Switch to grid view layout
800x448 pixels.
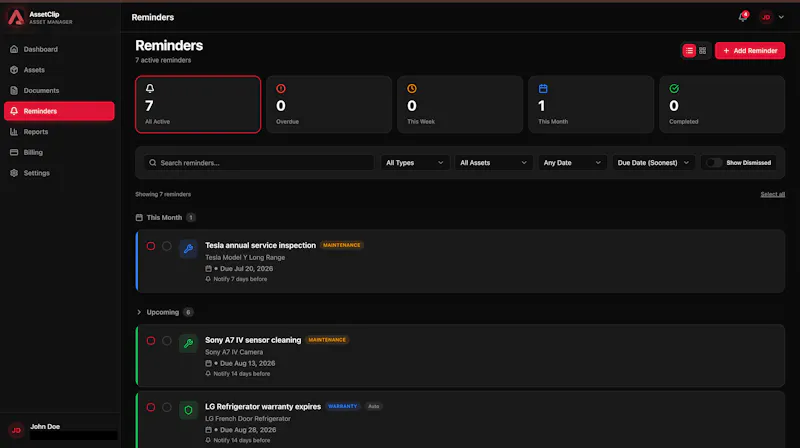click(703, 51)
